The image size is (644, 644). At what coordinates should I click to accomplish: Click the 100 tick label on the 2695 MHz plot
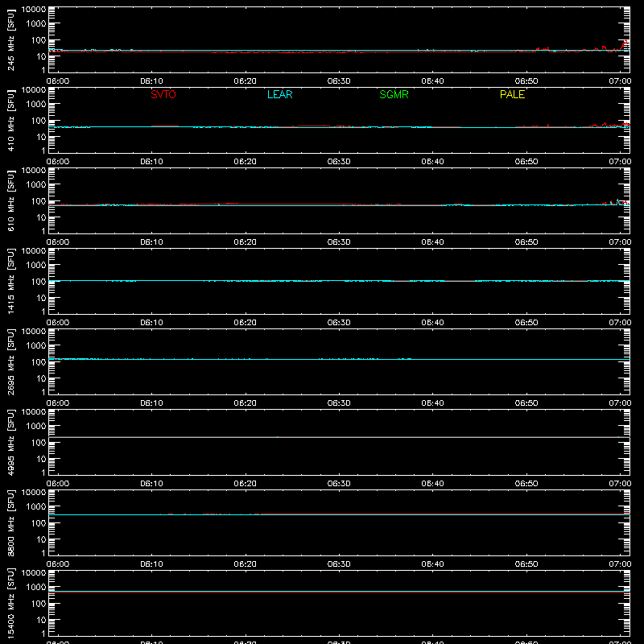(x=39, y=362)
